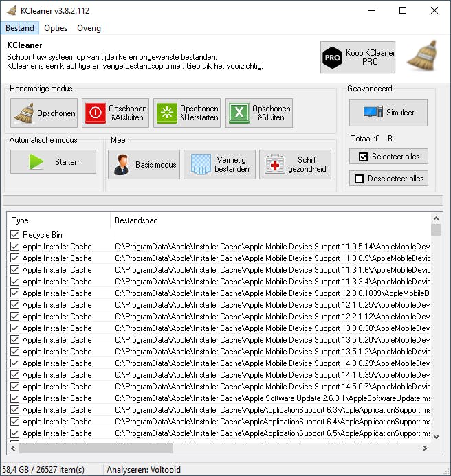Screen dimensions: 451x476
Task: Click the first-aid kit icon on Schijf gezondheid
Action: pyautogui.click(x=275, y=165)
